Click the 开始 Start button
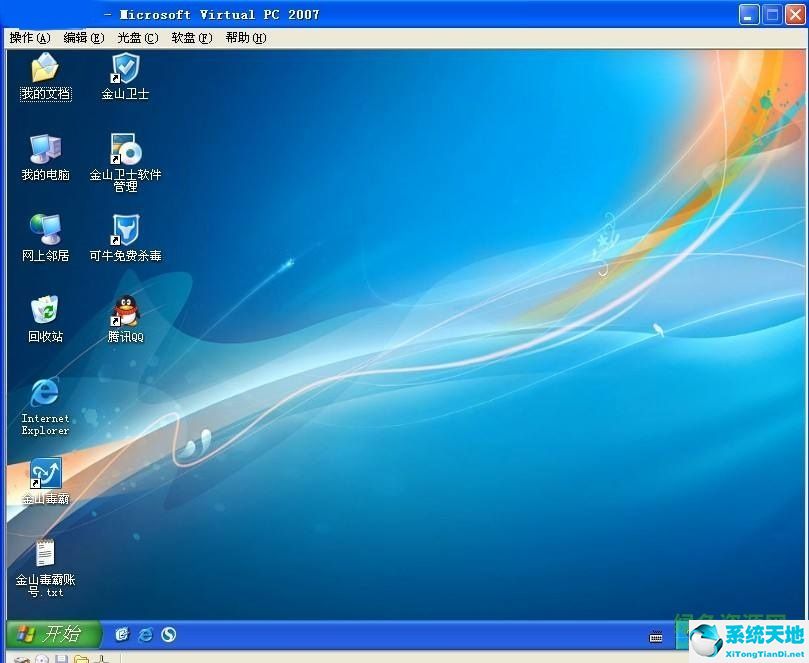The image size is (809, 663). coord(54,634)
